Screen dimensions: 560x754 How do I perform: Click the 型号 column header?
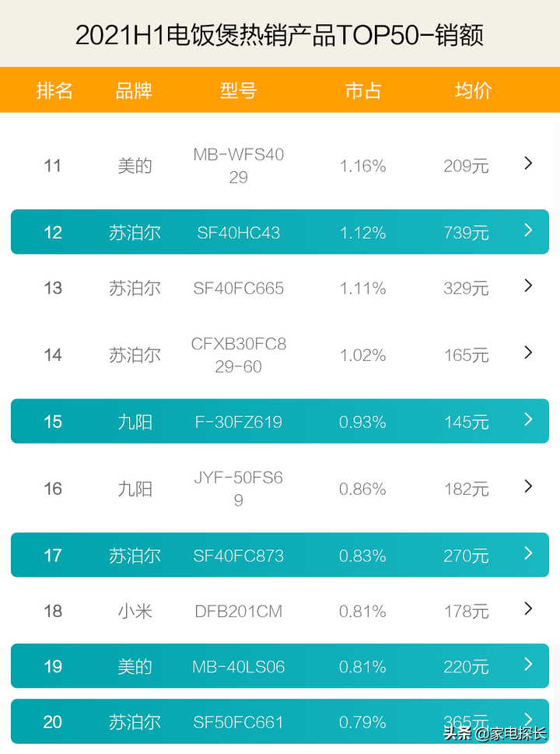pos(238,91)
